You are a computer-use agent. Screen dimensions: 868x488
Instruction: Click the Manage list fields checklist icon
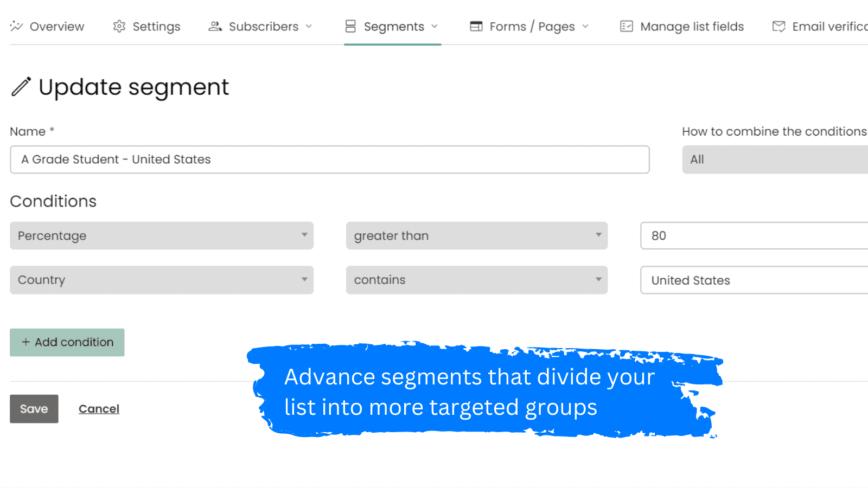point(627,26)
